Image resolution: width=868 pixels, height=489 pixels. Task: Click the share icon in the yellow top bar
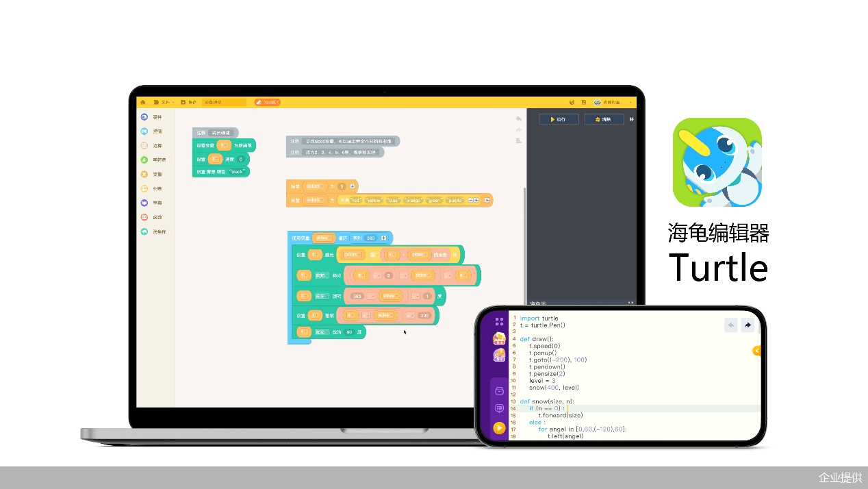tap(572, 102)
